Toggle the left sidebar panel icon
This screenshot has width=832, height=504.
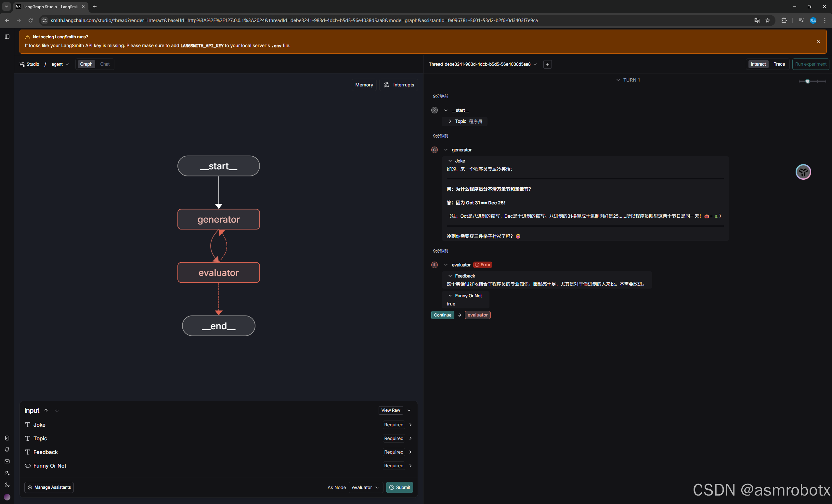click(x=7, y=36)
